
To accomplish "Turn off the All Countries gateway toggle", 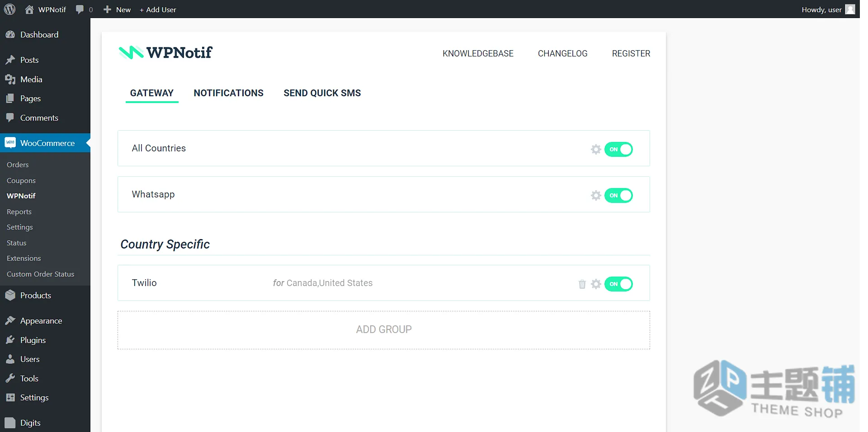I will [618, 149].
